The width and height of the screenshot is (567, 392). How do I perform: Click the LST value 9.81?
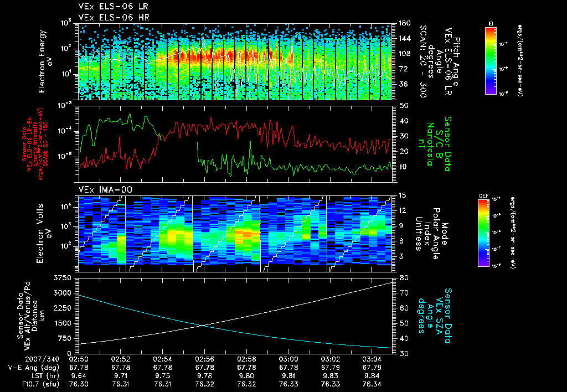288,376
